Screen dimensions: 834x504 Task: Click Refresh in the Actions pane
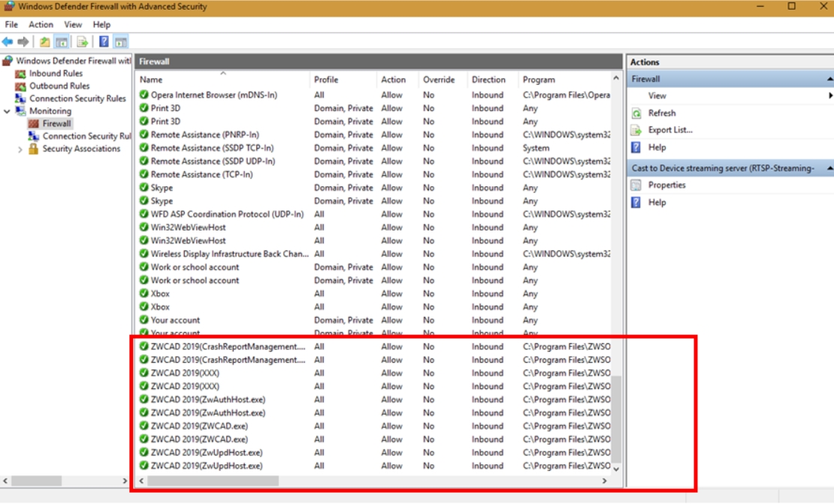coord(662,113)
